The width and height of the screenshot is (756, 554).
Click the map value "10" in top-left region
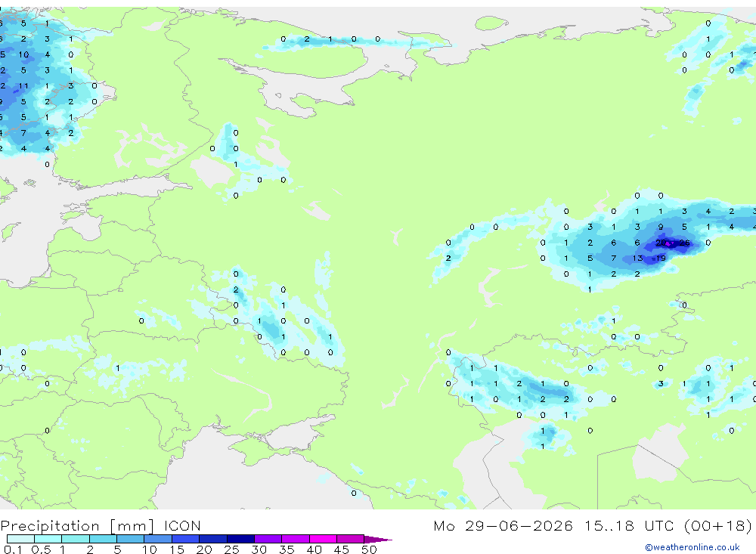[x=23, y=54]
